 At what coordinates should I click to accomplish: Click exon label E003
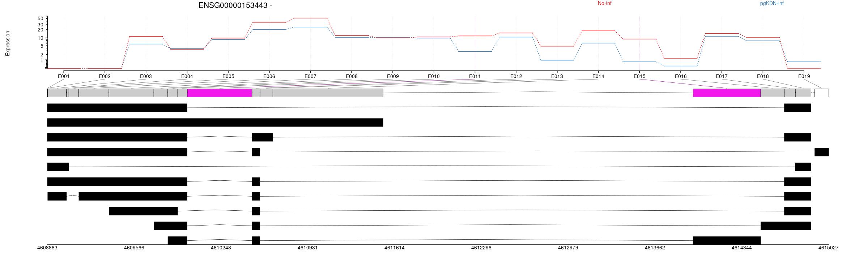(x=146, y=77)
